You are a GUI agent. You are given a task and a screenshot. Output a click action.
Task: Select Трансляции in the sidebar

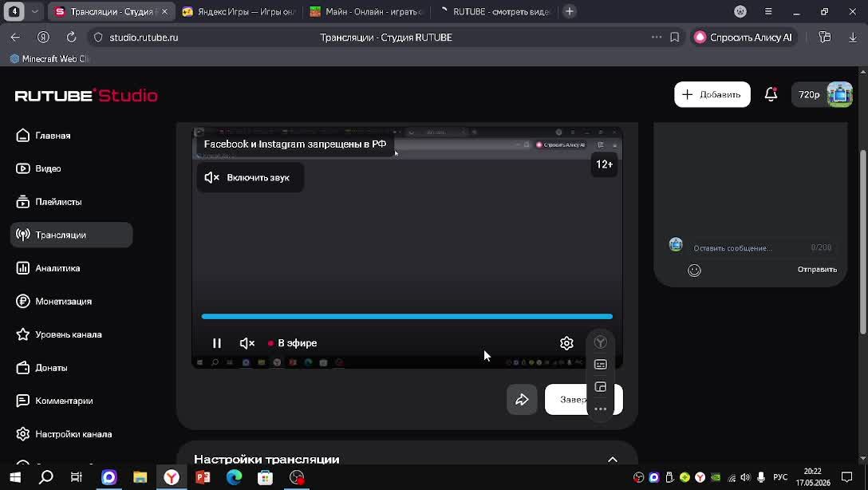(x=72, y=235)
